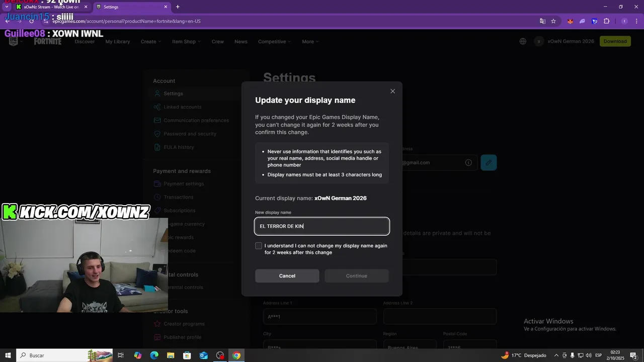
Task: Open the volume control in tray
Action: click(x=588, y=355)
